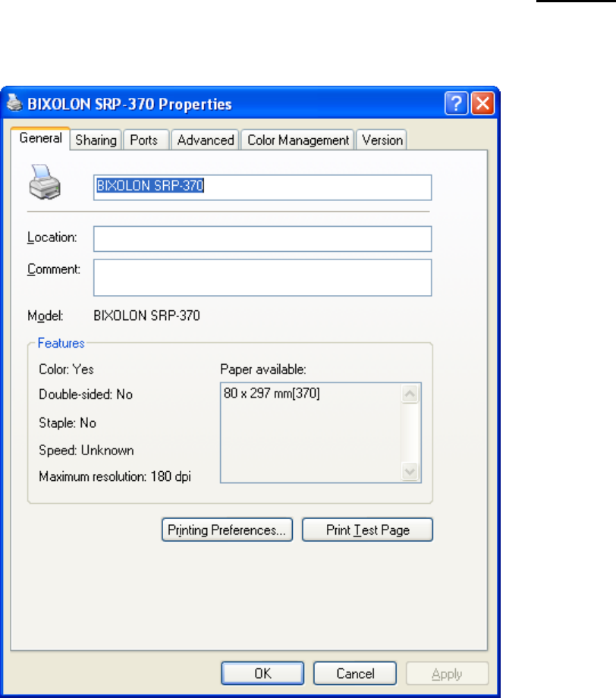Click Print Test Page button
This screenshot has width=616, height=698.
click(368, 530)
